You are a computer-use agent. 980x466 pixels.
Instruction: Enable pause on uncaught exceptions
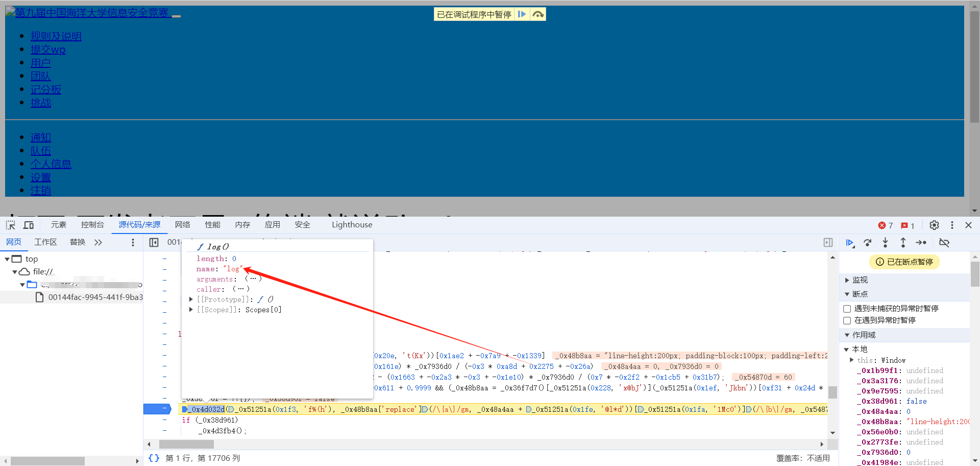(847, 309)
